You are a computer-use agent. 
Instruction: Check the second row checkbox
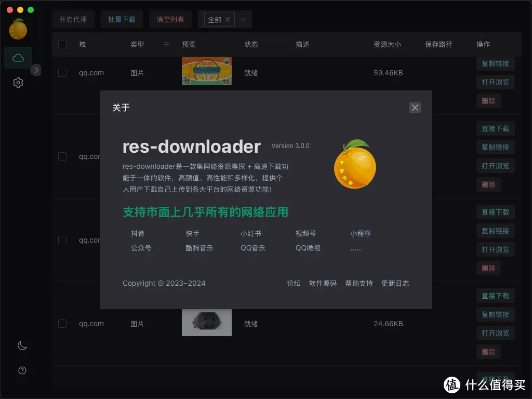(x=62, y=156)
